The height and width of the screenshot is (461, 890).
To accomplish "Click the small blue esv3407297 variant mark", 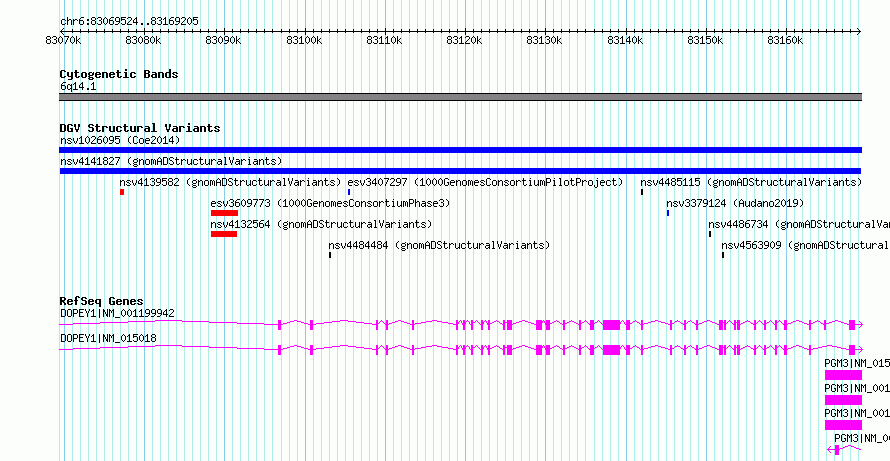I will click(x=349, y=192).
